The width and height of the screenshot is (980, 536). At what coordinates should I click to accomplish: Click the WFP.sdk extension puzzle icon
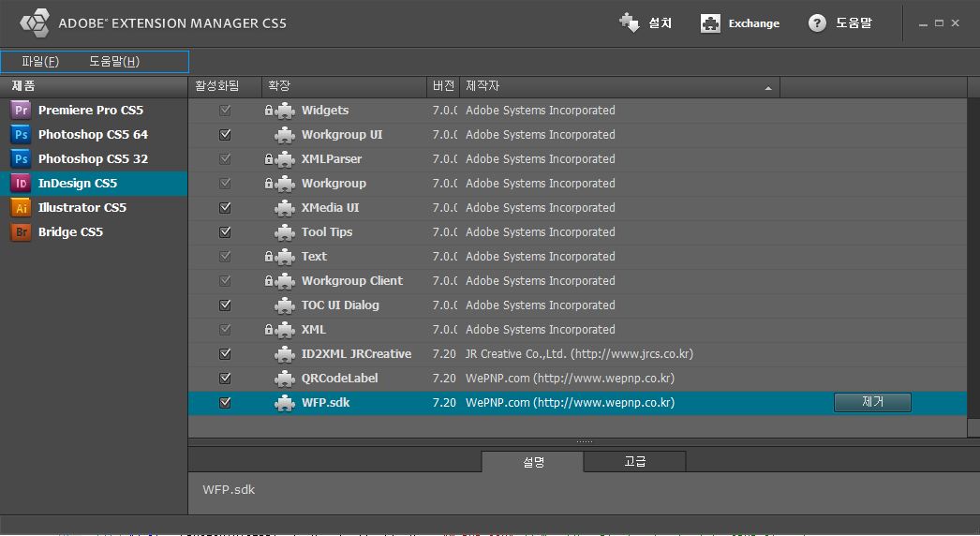coord(285,404)
